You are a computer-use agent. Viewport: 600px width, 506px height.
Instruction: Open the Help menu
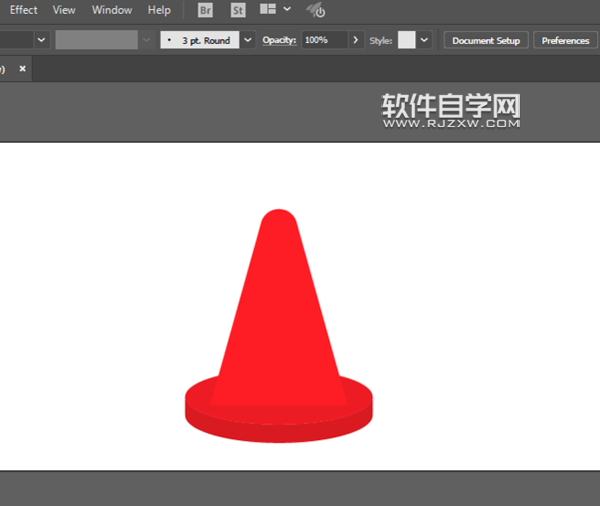159,10
